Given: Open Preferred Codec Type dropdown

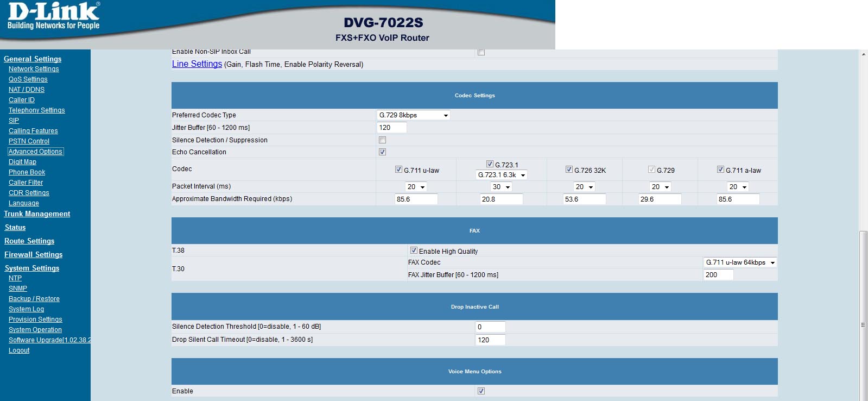Looking at the screenshot, I should coord(414,115).
